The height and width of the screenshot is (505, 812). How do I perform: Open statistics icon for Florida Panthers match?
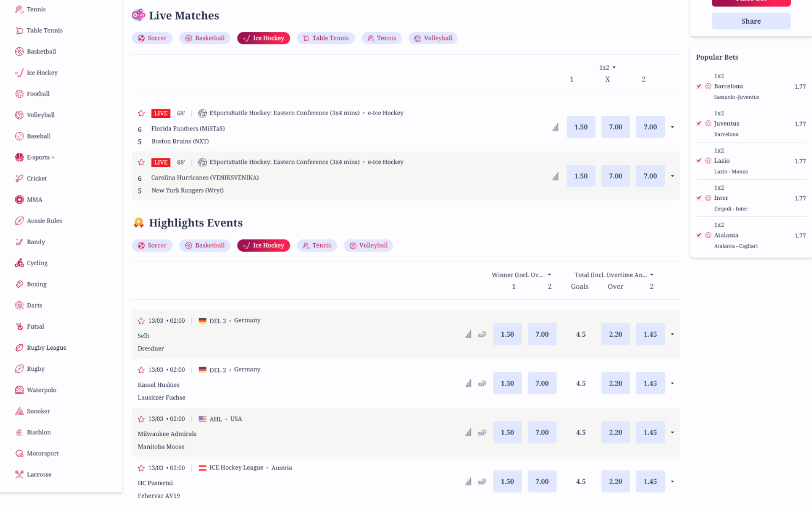[x=555, y=127]
